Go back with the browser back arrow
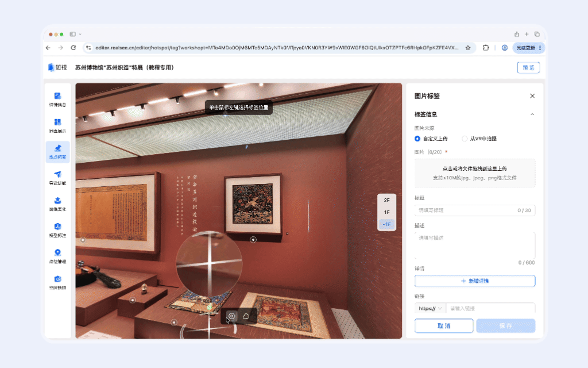Viewport: 588px width, 368px height. pos(48,48)
